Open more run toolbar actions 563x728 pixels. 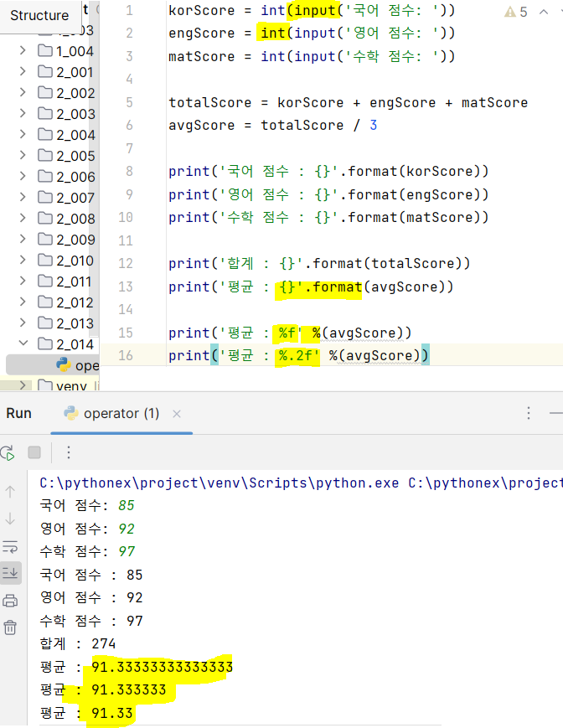tap(68, 452)
